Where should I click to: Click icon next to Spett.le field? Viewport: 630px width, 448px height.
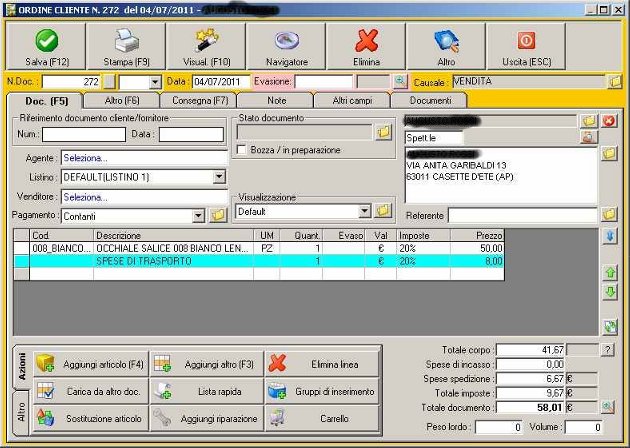pyautogui.click(x=589, y=137)
